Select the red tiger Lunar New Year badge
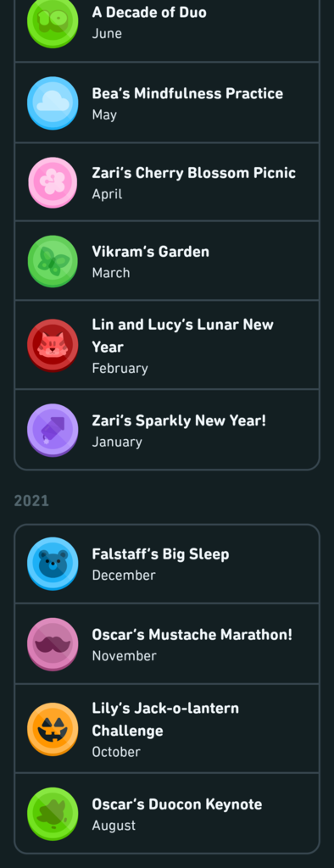Screen dimensions: 334x868 coord(53,346)
